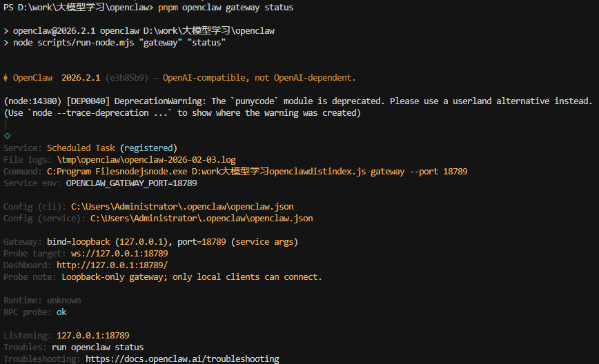Screen dimensions: 599x364
Task: Open the dashboard URL http://127.0.0.1:18789/
Action: (112, 265)
